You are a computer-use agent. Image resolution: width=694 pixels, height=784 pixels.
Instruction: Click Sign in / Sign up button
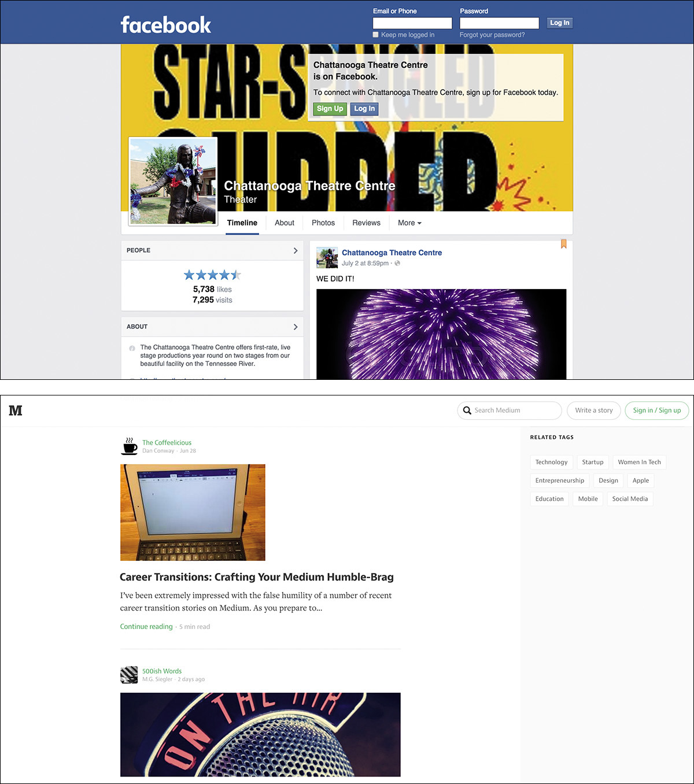tap(657, 411)
